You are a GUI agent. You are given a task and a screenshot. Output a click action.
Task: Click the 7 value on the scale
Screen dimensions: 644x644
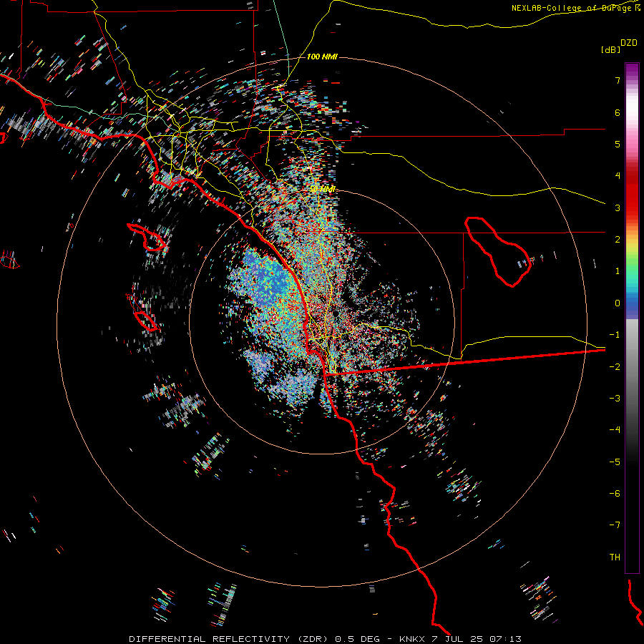pos(618,80)
